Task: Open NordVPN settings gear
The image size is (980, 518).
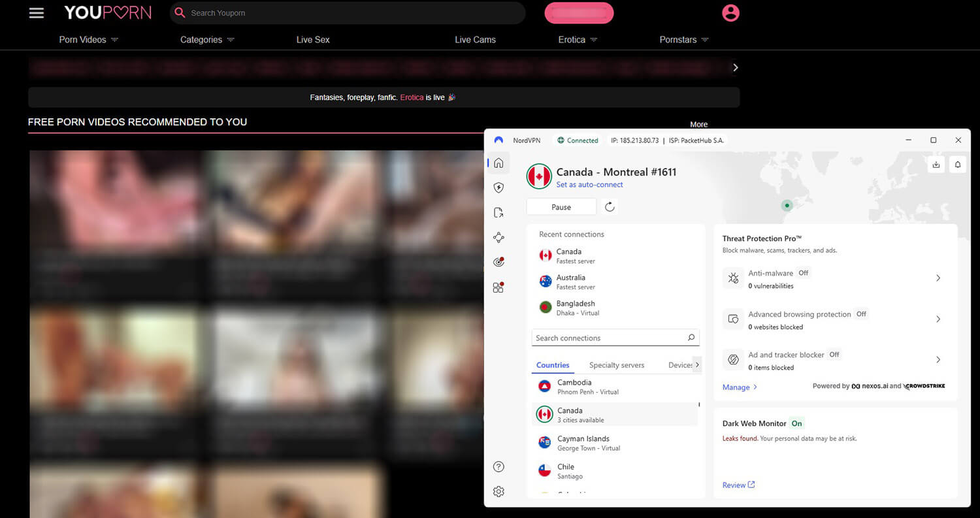Action: coord(498,491)
